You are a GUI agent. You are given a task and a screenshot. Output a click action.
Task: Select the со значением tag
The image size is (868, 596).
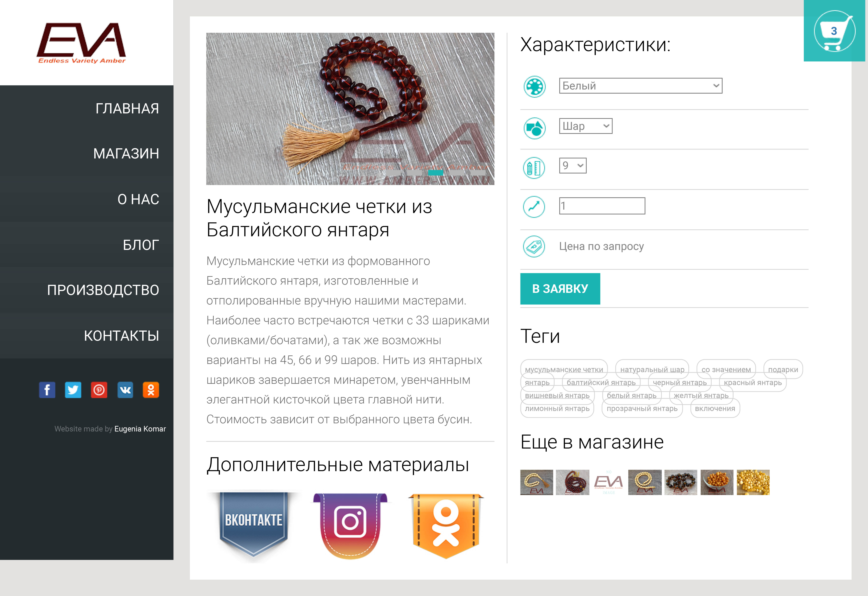726,369
